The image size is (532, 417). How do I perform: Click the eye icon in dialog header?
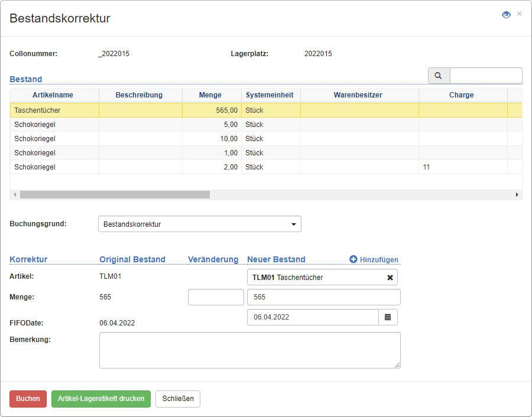506,15
